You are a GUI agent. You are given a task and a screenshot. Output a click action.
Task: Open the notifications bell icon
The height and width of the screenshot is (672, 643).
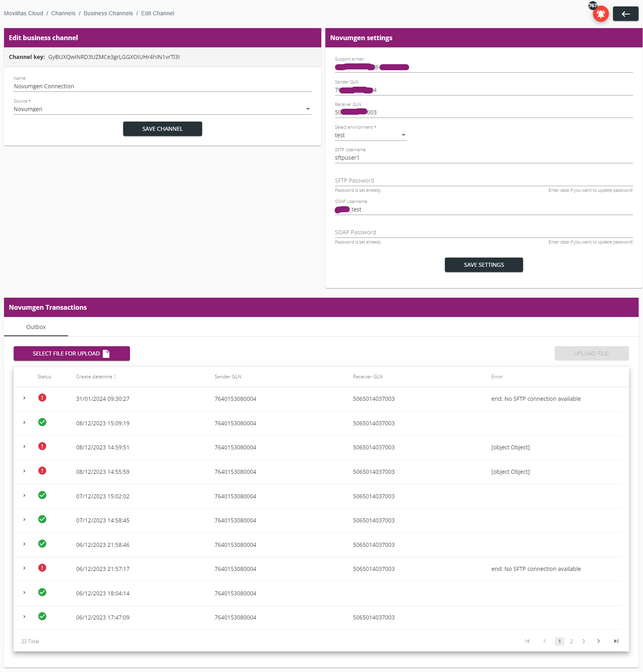(x=600, y=14)
